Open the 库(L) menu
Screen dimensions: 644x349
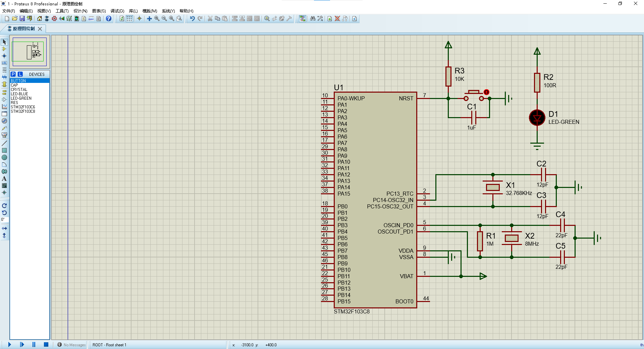coord(133,11)
